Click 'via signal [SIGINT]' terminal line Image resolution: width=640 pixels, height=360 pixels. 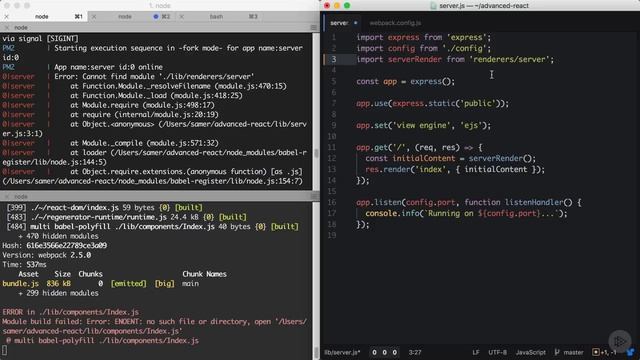pos(40,39)
